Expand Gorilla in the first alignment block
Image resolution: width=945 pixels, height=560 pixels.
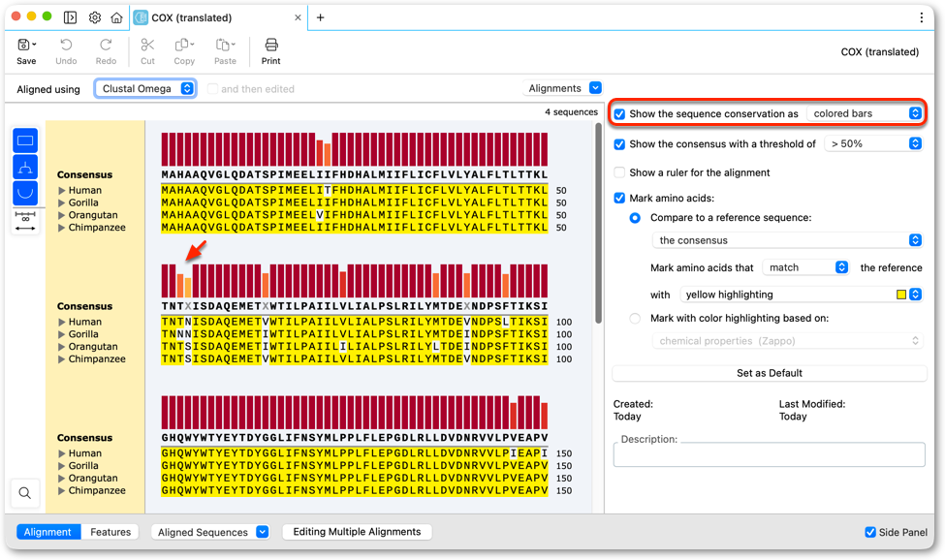(x=61, y=202)
